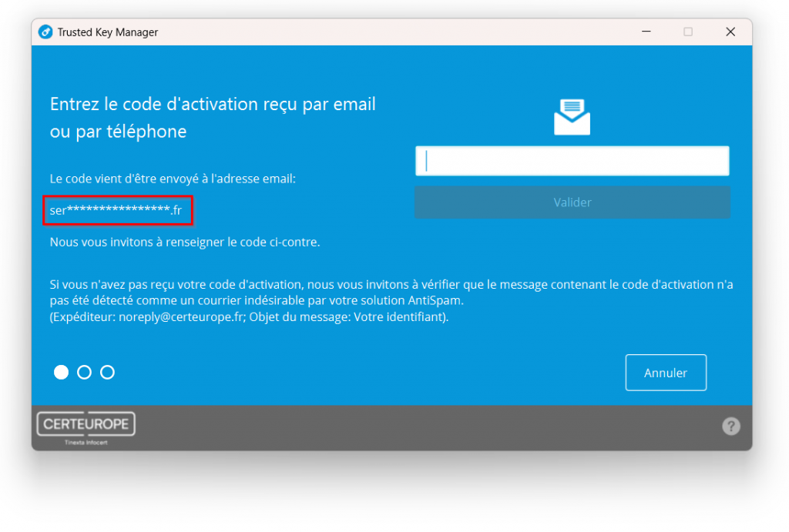The width and height of the screenshot is (789, 532).
Task: Close the Trusted Key Manager window
Action: [x=730, y=32]
